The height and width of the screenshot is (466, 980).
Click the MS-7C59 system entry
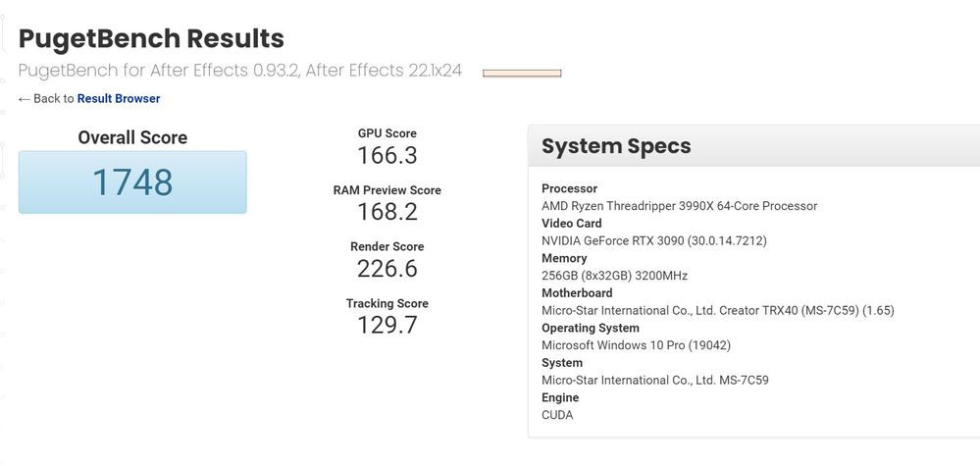tap(654, 380)
